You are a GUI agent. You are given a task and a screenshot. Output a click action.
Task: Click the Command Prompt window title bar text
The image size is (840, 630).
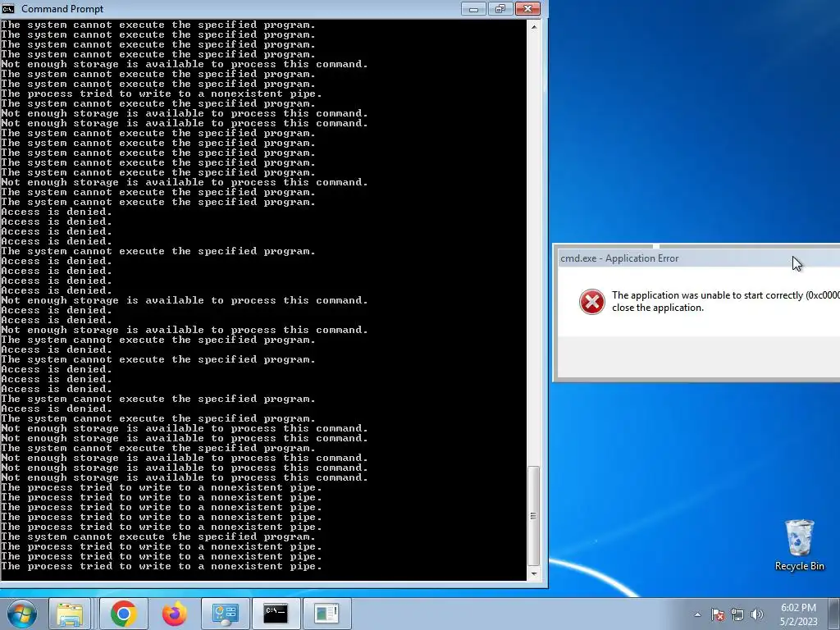click(x=62, y=8)
